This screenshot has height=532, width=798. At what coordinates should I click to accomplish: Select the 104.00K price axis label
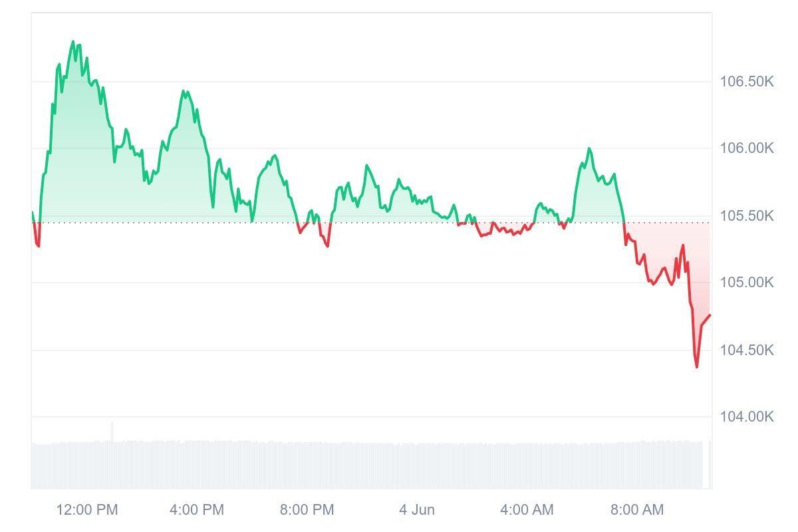pyautogui.click(x=747, y=417)
